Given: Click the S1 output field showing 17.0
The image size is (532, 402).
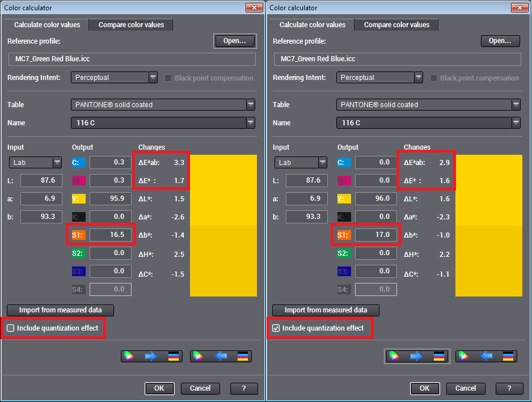Looking at the screenshot, I should tap(375, 235).
